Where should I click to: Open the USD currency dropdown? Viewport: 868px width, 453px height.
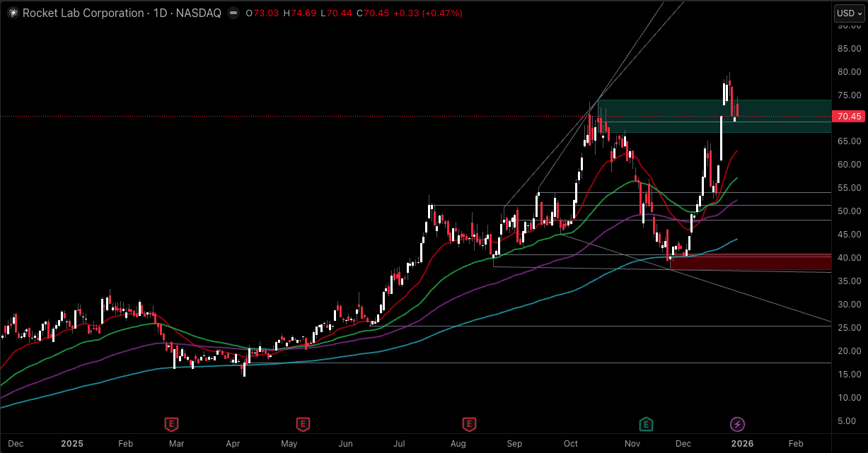coord(849,13)
